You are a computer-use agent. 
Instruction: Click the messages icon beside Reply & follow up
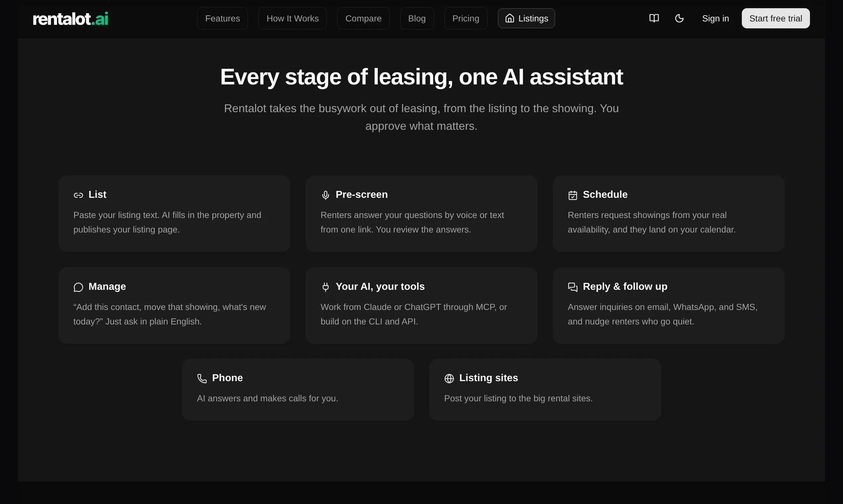pyautogui.click(x=573, y=287)
